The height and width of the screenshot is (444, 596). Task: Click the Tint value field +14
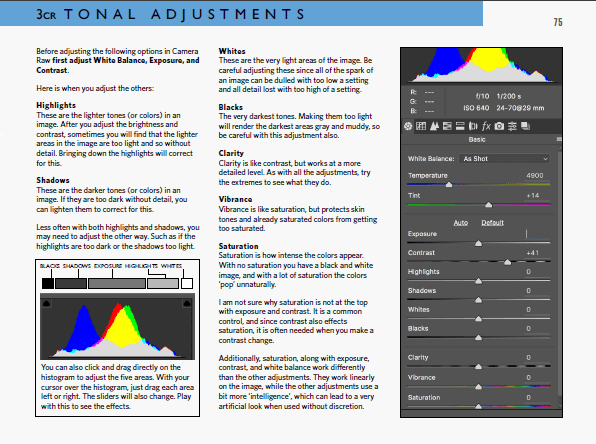533,195
